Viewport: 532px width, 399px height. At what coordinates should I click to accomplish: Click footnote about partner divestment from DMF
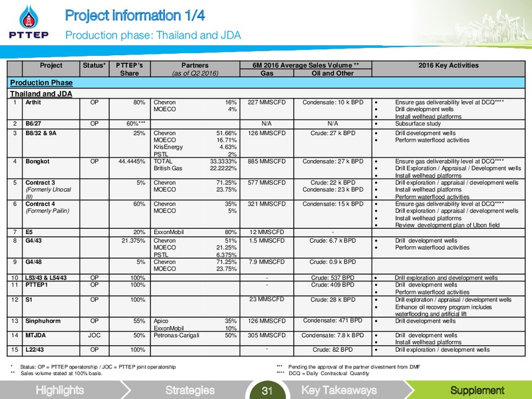[x=354, y=367]
